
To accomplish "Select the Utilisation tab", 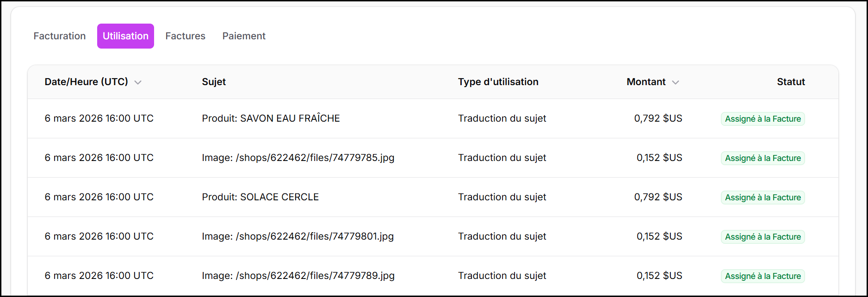I will 125,36.
